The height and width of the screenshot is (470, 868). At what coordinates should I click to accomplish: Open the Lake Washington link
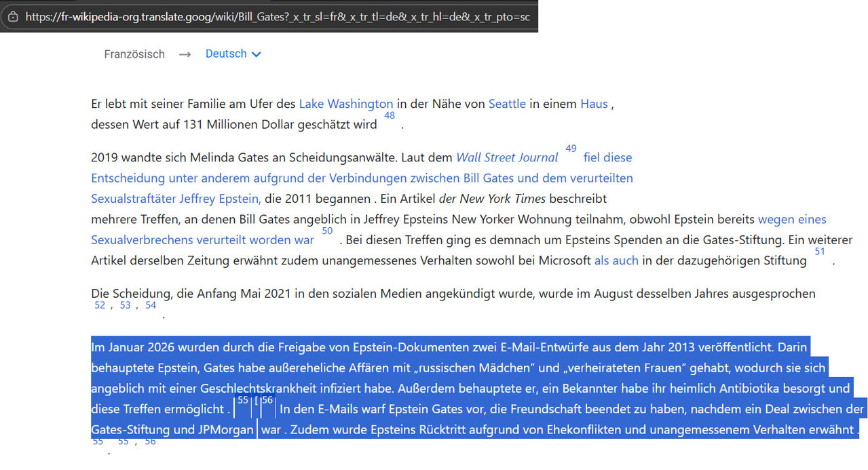click(x=346, y=104)
